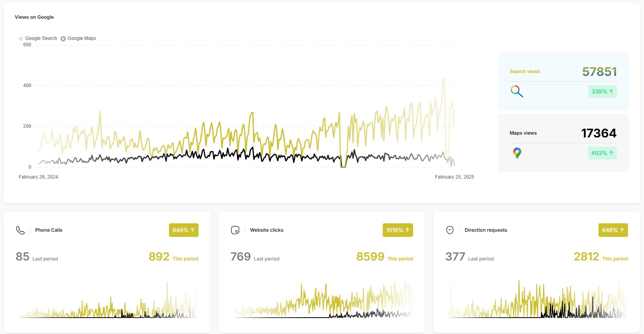Click the 949% phone calls increase badge
This screenshot has height=334, width=644.
pyautogui.click(x=183, y=230)
